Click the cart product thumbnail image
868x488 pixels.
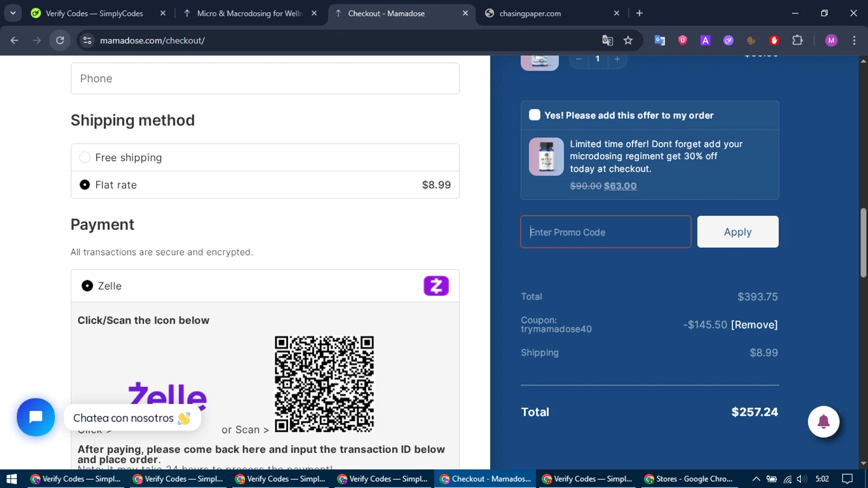click(x=539, y=63)
